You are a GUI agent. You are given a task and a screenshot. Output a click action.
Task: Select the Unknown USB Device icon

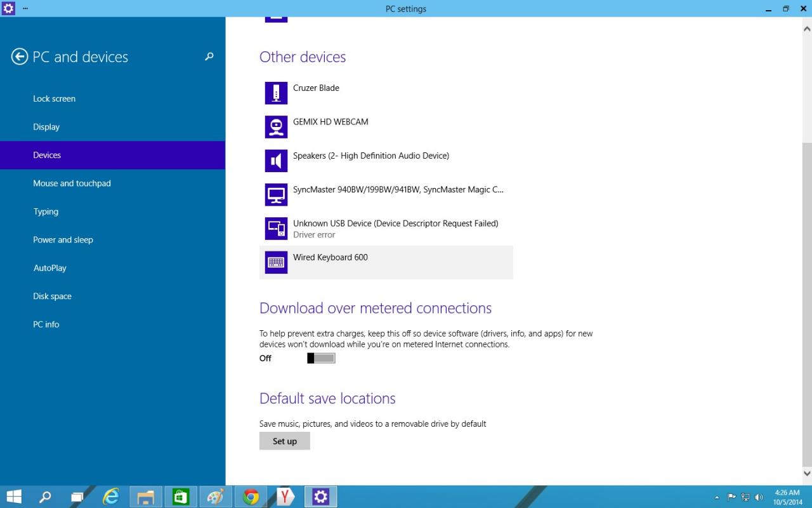pos(276,229)
